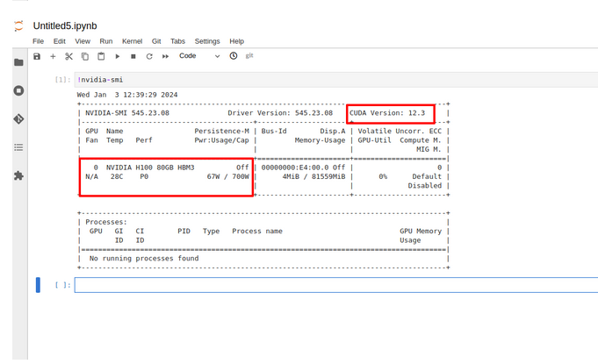Click the git toolbar button
The width and height of the screenshot is (598, 364).
249,56
